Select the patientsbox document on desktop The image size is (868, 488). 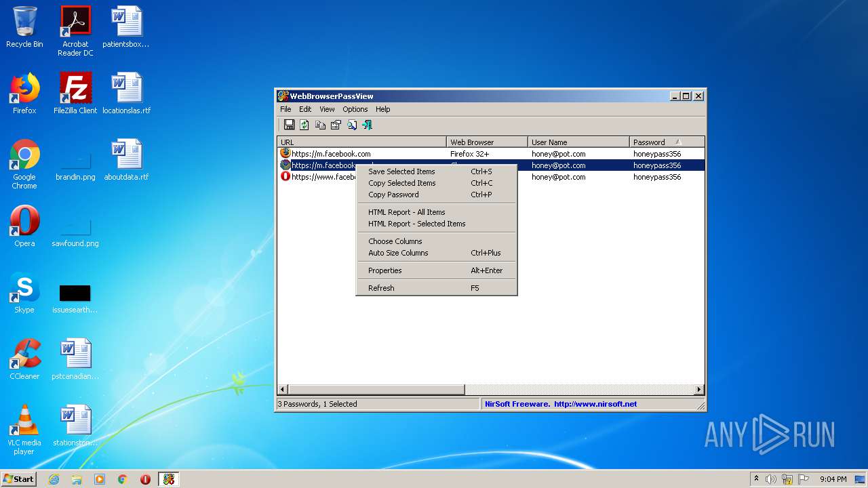coord(126,28)
